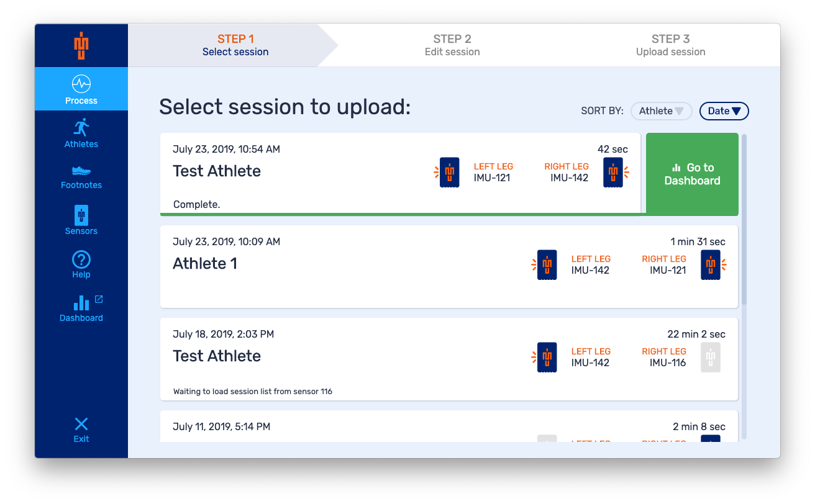
Task: Open the Help question mark icon
Action: (81, 259)
